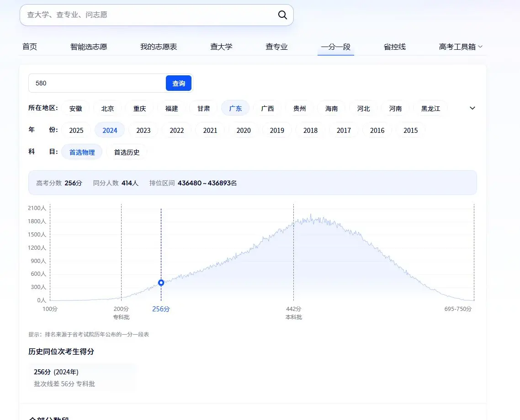This screenshot has width=520, height=420.
Task: Select 首选历史 subject option
Action: (127, 152)
